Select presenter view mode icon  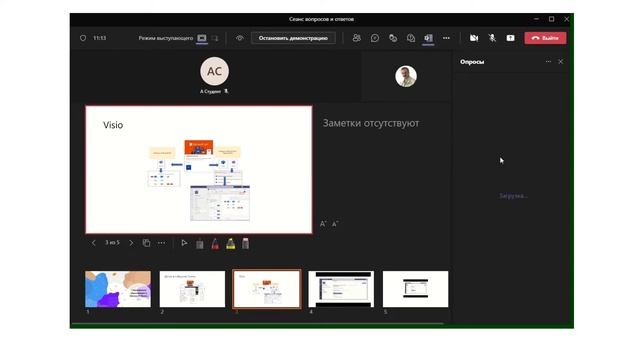coord(202,38)
